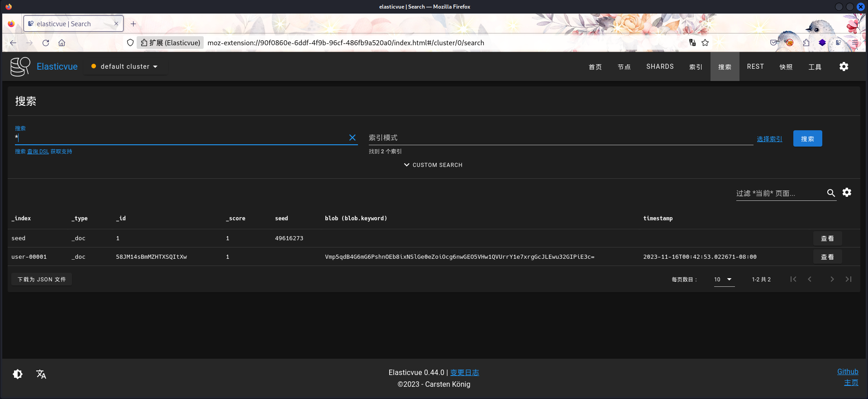This screenshot has width=868, height=399.
Task: Open the SHARDS tab
Action: [660, 66]
